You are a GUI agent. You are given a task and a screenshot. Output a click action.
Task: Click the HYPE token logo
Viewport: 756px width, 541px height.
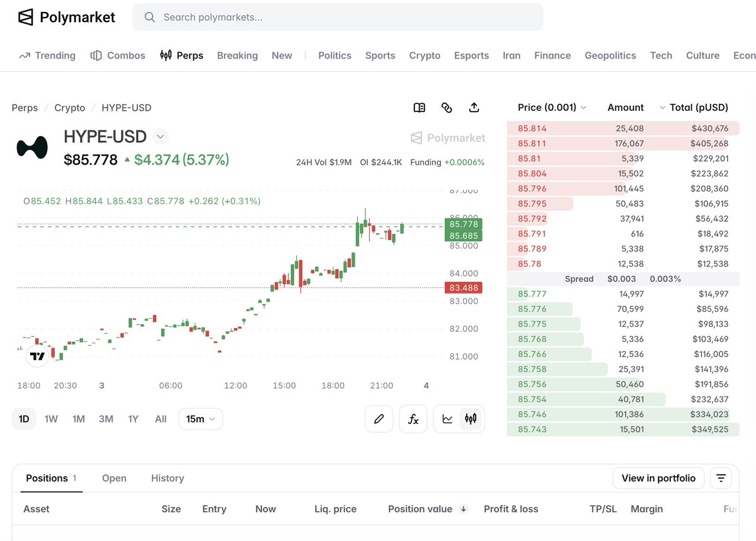click(32, 147)
